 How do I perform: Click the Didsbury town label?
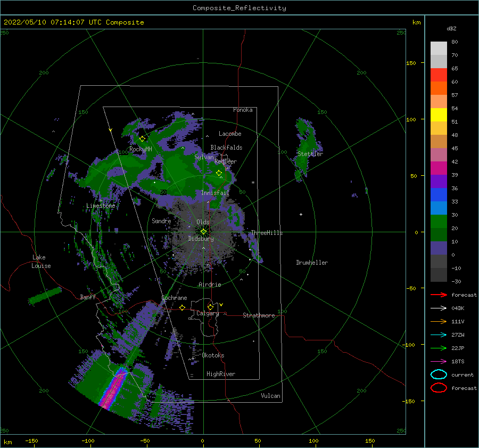(201, 239)
